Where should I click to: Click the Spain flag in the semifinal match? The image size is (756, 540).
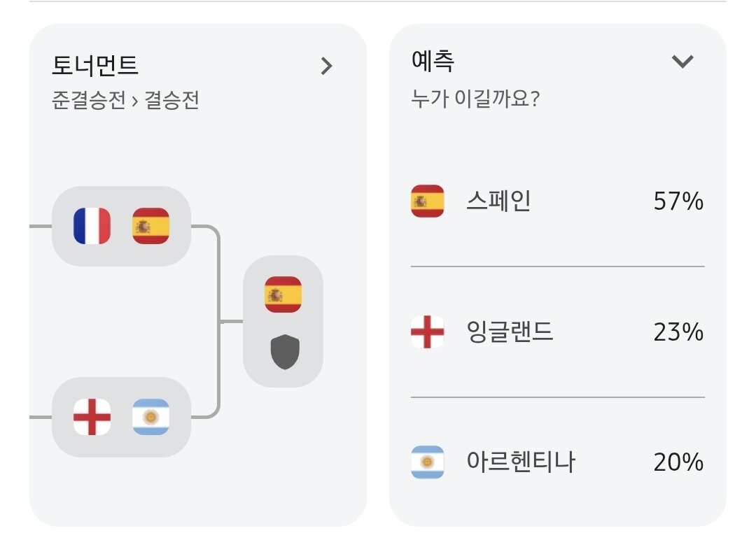click(x=151, y=226)
